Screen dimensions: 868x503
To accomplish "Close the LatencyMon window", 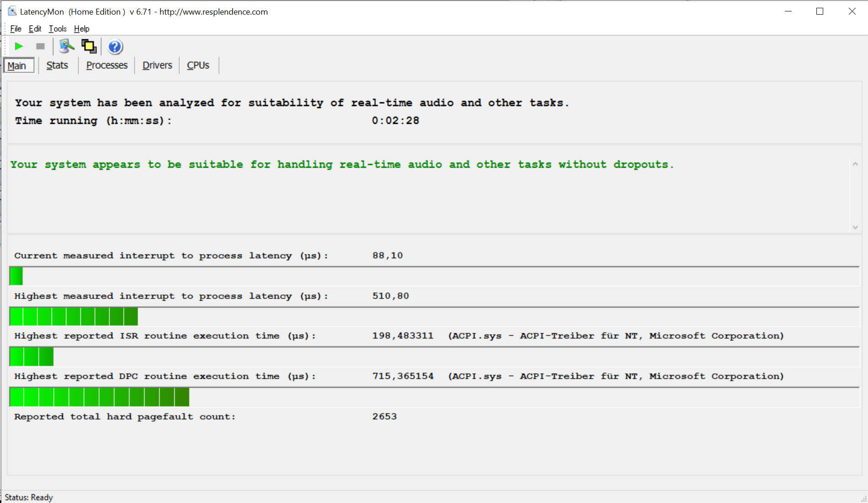I will tap(852, 11).
